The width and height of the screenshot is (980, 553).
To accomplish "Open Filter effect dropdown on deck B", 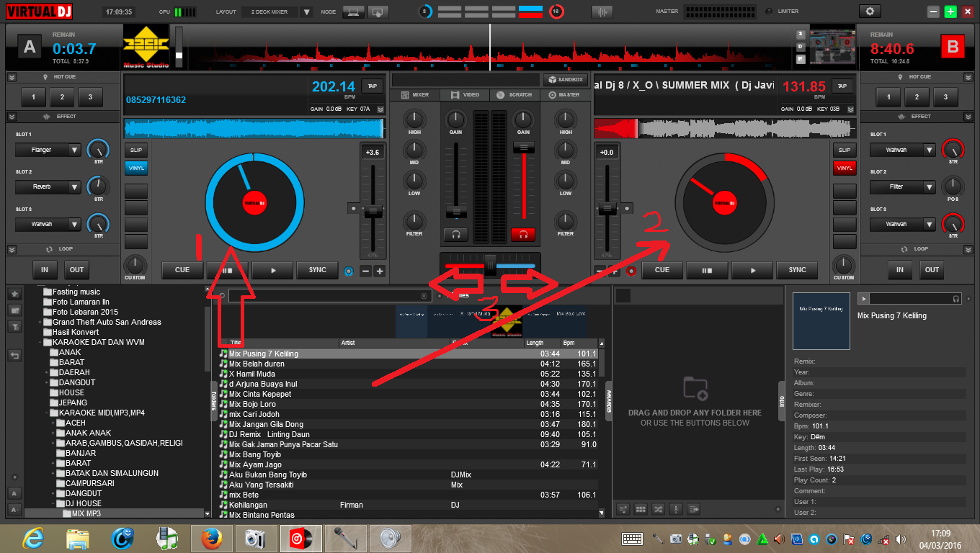I will [x=929, y=186].
